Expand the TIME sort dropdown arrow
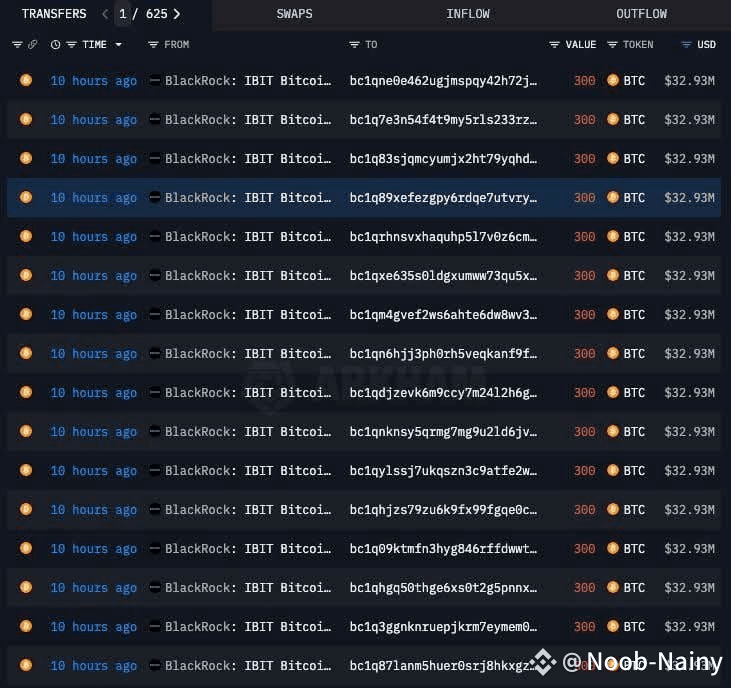Image resolution: width=731 pixels, height=688 pixels. [x=118, y=45]
